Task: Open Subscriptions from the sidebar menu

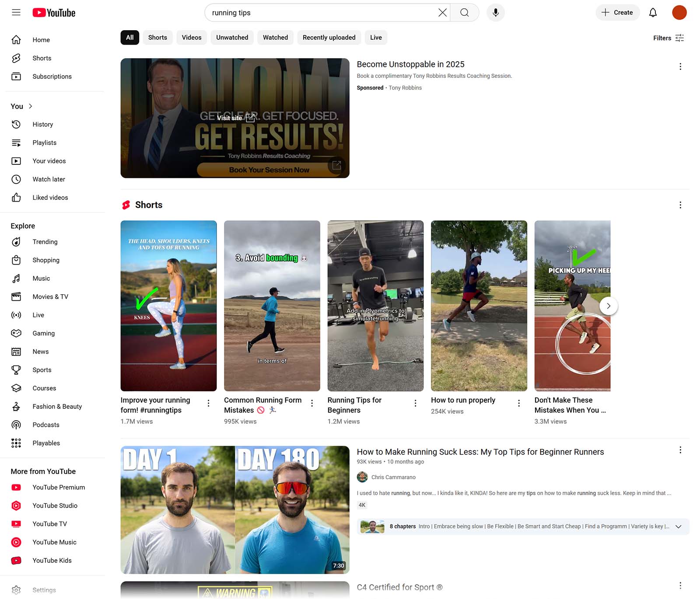Action: pos(52,76)
